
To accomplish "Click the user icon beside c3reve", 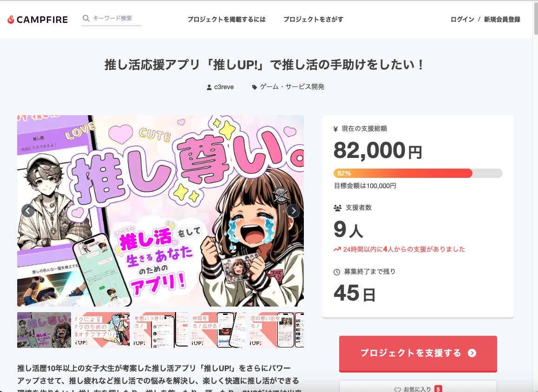I will coord(209,87).
